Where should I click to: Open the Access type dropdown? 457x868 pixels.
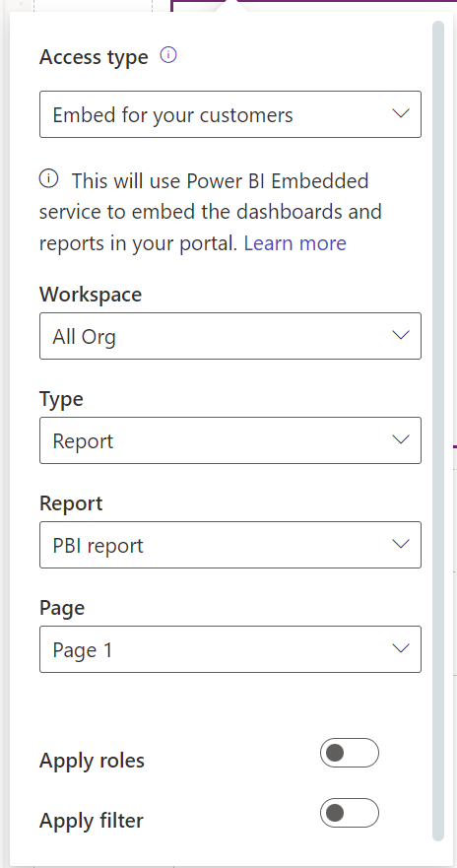pos(230,114)
